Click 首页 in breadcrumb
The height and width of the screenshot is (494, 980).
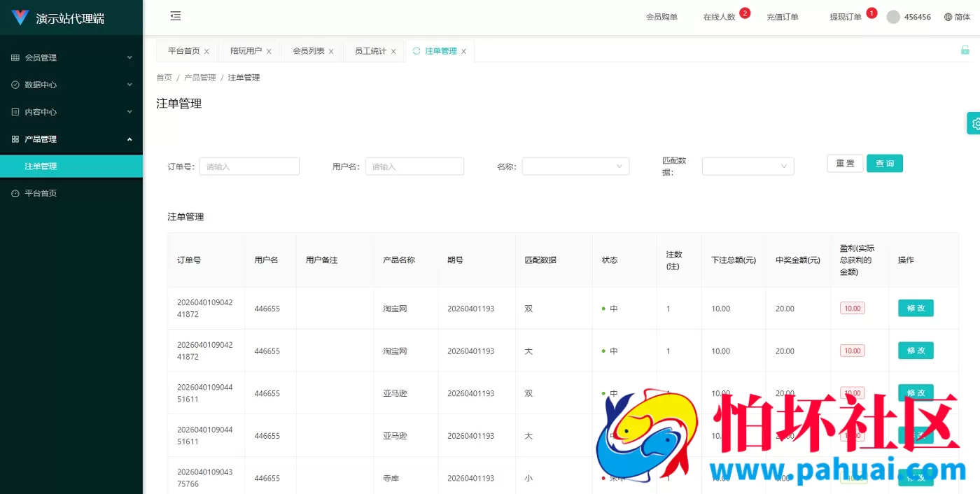164,78
